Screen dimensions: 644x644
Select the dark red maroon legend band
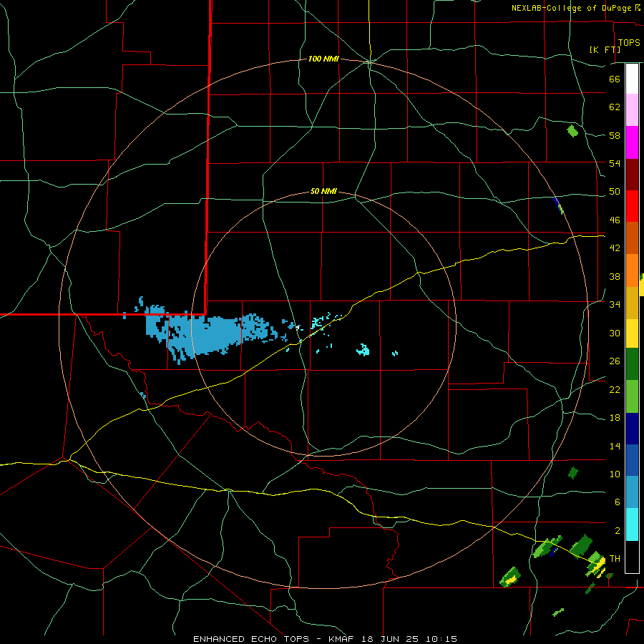(632, 174)
